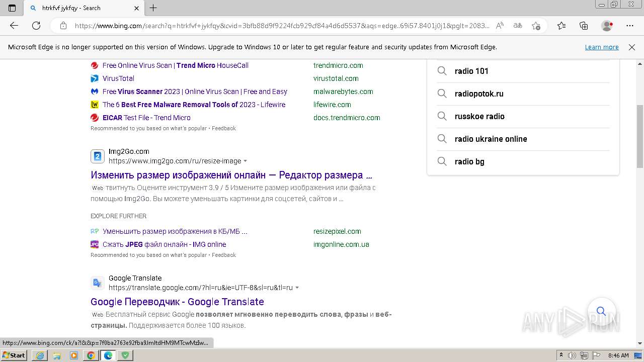This screenshot has width=644, height=362.
Task: Open Best Free Malware Removal Tools link
Action: [194, 105]
